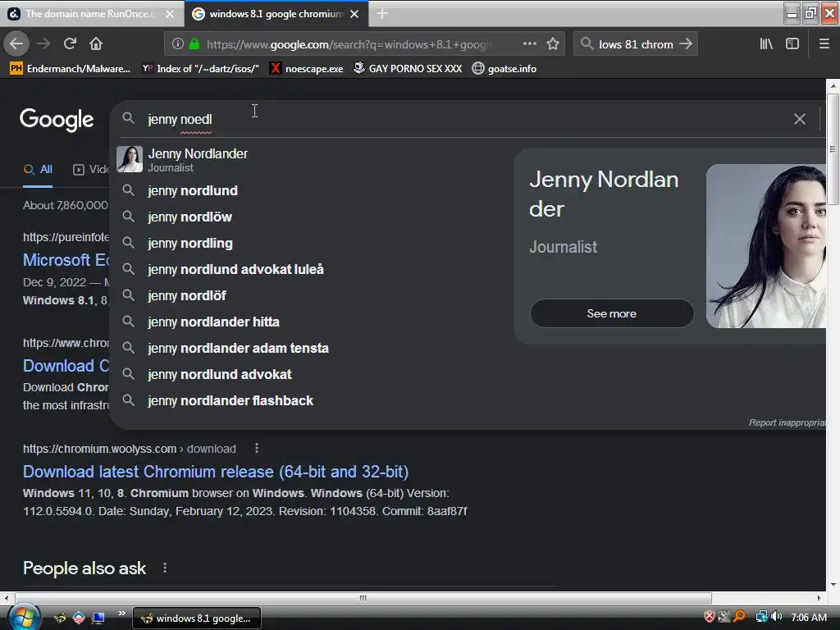Open options for chromium.woolyss.com result
This screenshot has width=840, height=630.
click(257, 449)
